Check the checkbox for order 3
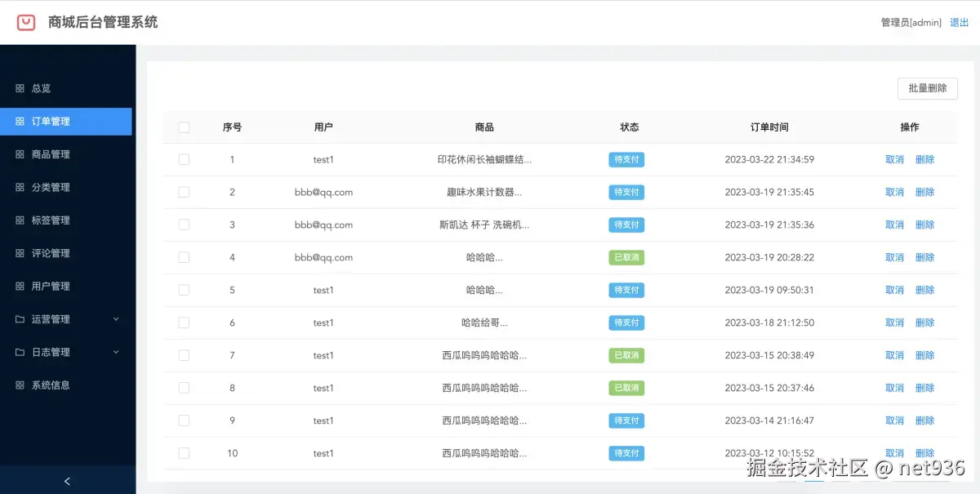This screenshot has width=980, height=494. click(184, 225)
